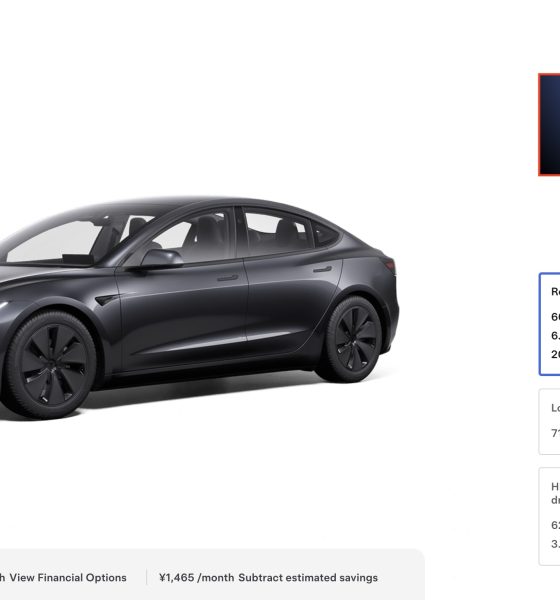Click the car's side mirror
560x600 pixels.
(161, 258)
